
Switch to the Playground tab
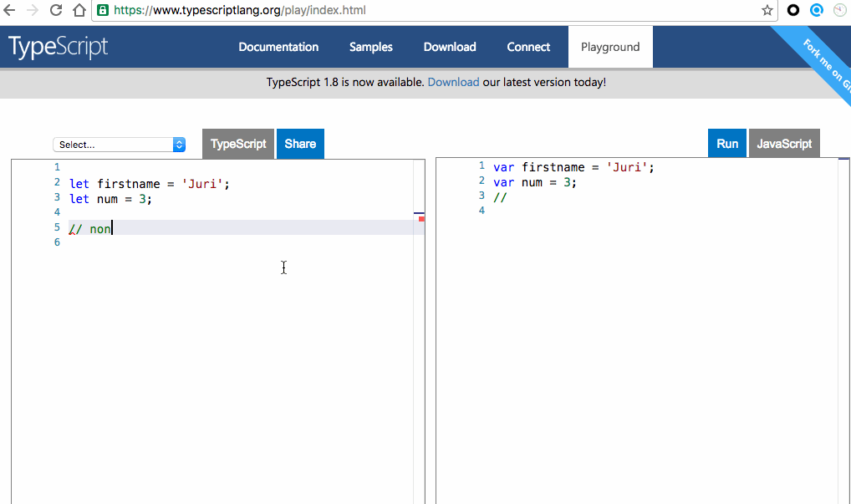pyautogui.click(x=610, y=47)
